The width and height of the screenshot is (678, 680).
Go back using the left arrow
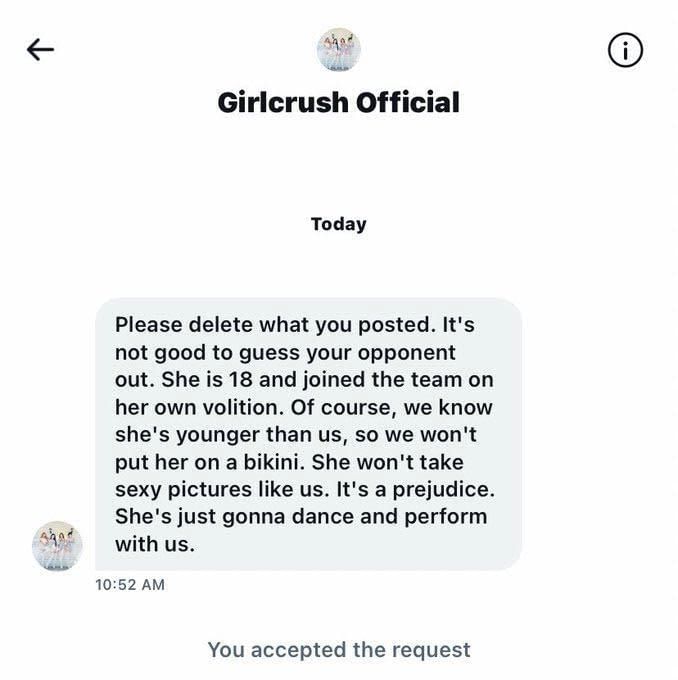tap(40, 50)
